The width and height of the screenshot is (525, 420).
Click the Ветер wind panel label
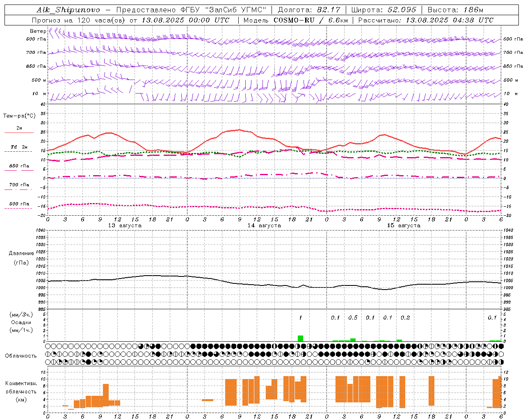pyautogui.click(x=38, y=31)
